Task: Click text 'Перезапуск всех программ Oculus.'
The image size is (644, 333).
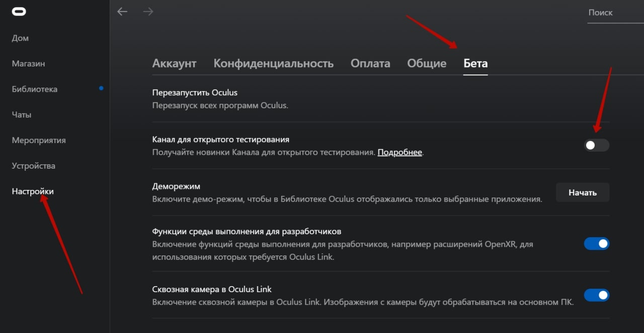Action: tap(220, 105)
